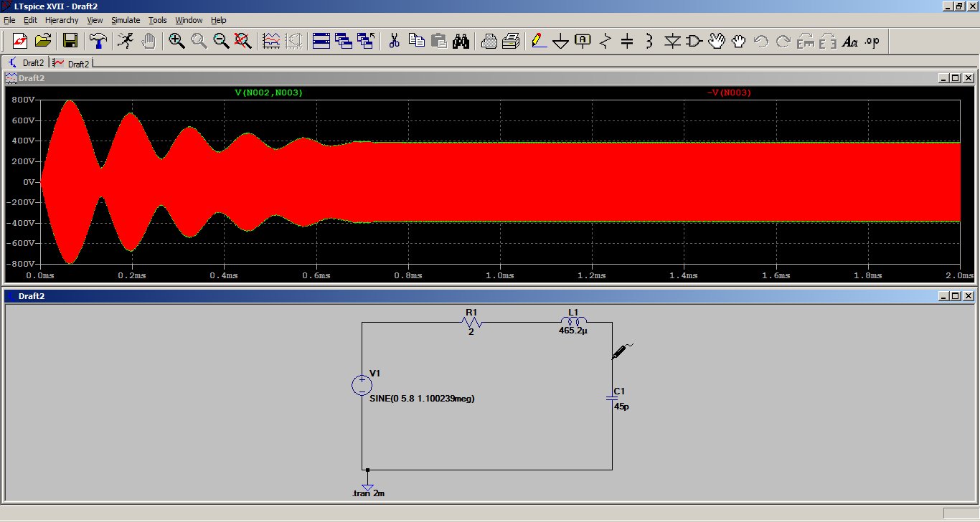Select the Cut scissors tool
This screenshot has width=980, height=522.
pyautogui.click(x=394, y=41)
